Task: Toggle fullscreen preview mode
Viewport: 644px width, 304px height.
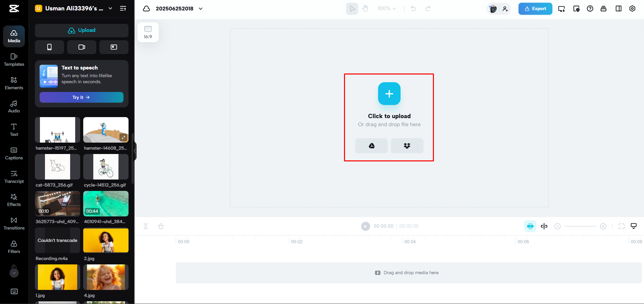Action: pyautogui.click(x=622, y=226)
